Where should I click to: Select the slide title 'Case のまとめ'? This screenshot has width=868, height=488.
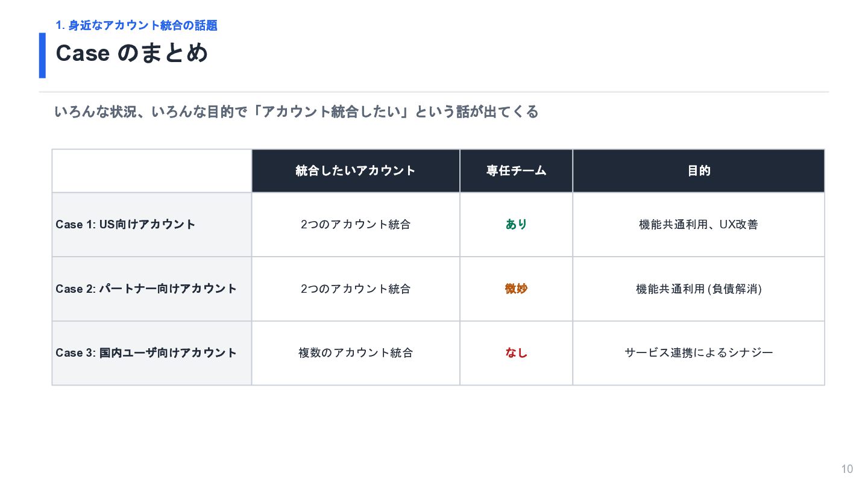pyautogui.click(x=132, y=53)
